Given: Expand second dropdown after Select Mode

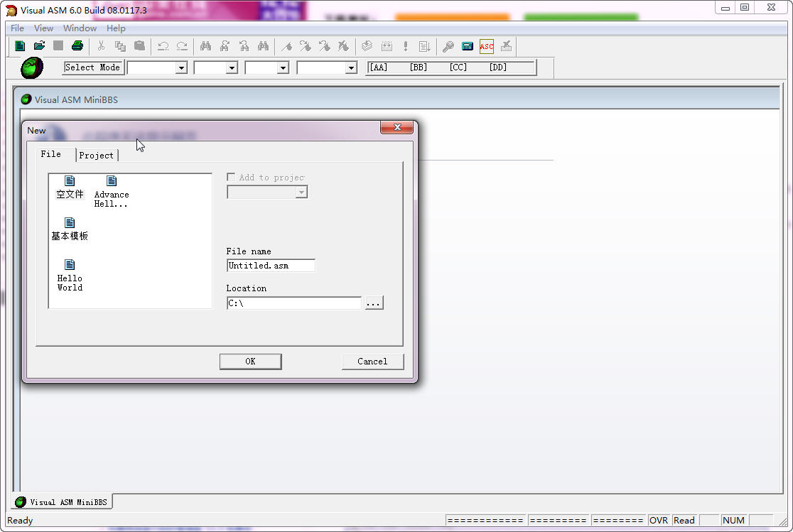Looking at the screenshot, I should pos(232,67).
